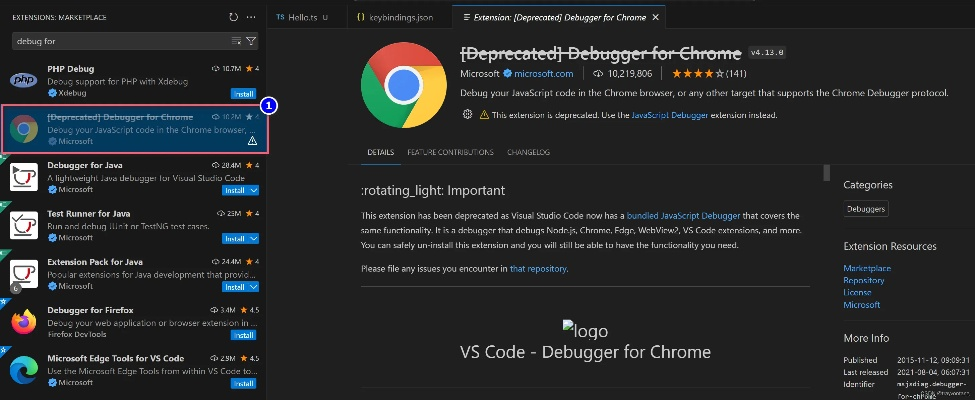The width and height of the screenshot is (975, 400).
Task: Open the JavaScript Debugger extension link
Action: 675,115
